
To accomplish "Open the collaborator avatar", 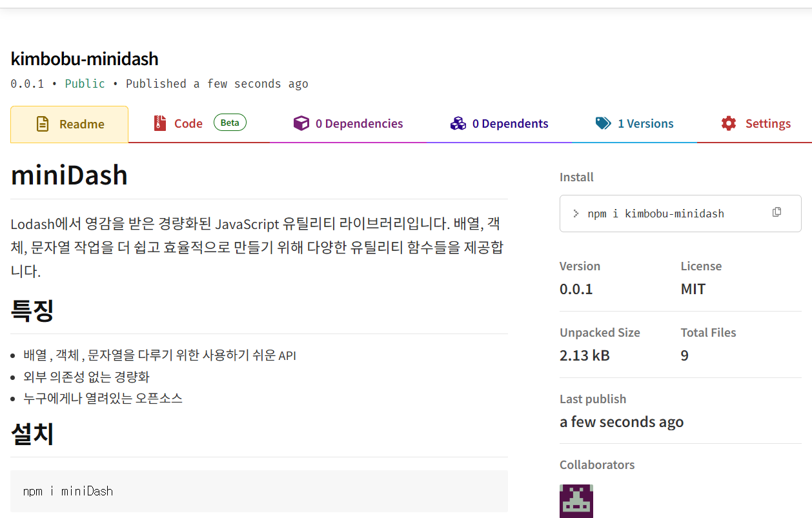I will (576, 501).
